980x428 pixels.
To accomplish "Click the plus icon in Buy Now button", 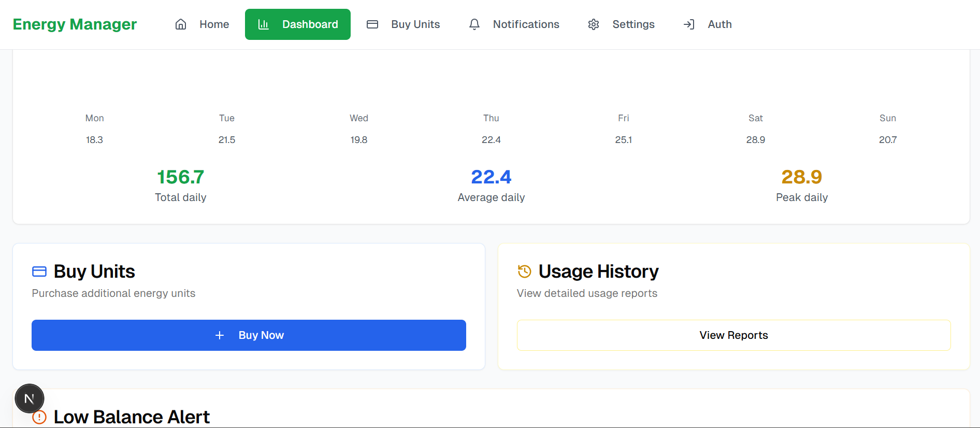I will (x=220, y=335).
